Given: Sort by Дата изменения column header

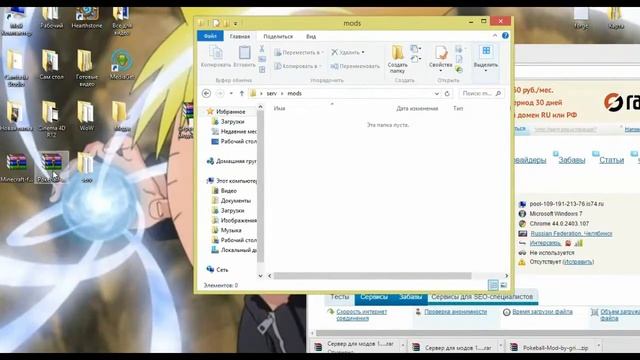Looking at the screenshot, I should point(417,109).
